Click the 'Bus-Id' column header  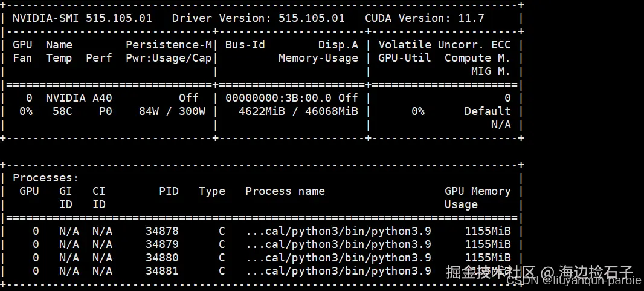coord(245,45)
